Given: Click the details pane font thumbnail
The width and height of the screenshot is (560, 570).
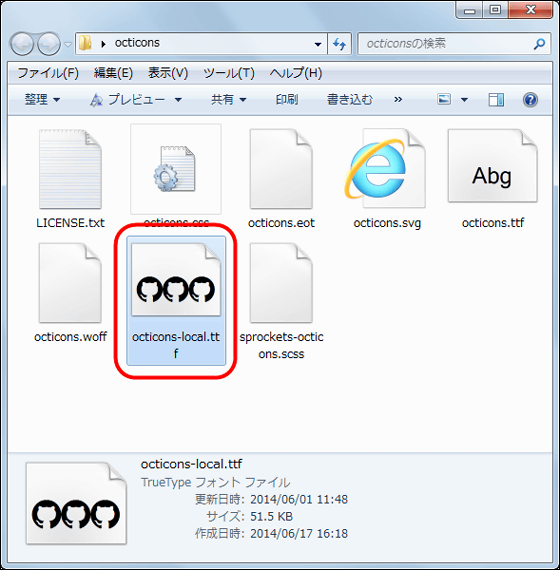Looking at the screenshot, I should 76,504.
